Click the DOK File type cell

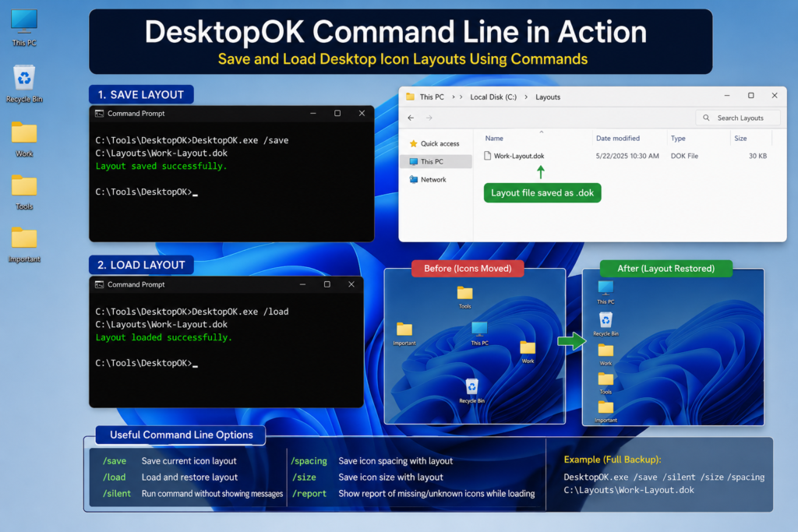click(x=684, y=156)
